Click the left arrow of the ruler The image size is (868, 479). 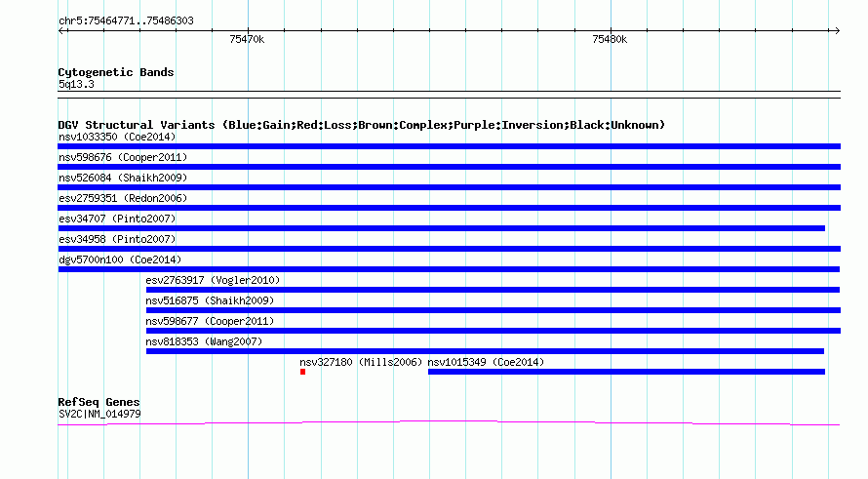61,31
